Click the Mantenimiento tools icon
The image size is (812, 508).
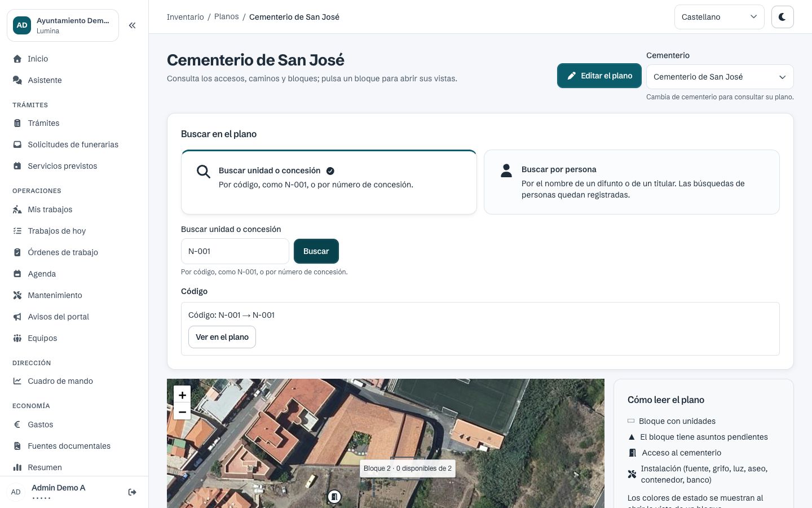[x=17, y=295]
